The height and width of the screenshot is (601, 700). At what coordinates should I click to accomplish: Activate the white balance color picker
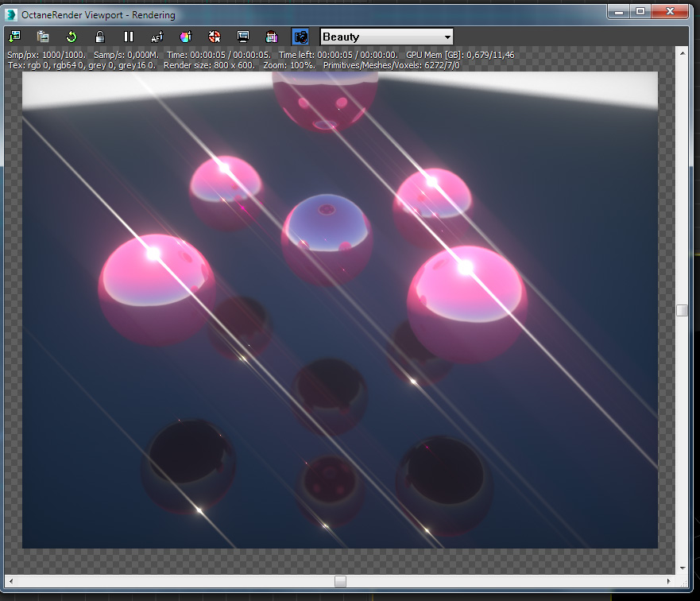pyautogui.click(x=186, y=37)
